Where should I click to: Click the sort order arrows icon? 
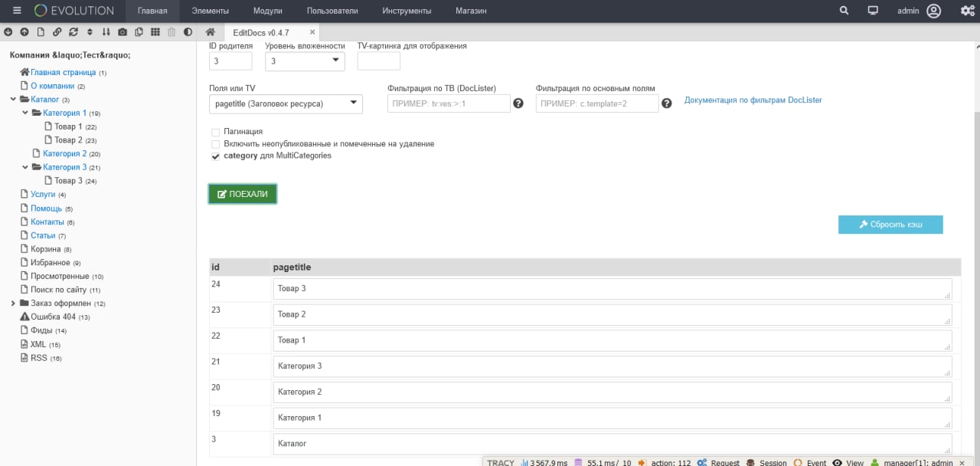click(x=106, y=32)
